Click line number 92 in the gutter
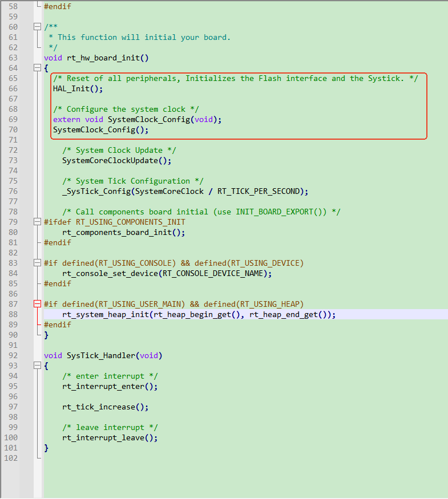The image size is (448, 499). [13, 355]
